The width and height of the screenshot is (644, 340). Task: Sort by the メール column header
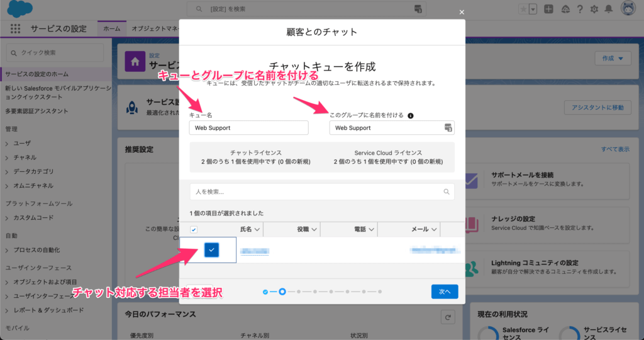(x=425, y=229)
